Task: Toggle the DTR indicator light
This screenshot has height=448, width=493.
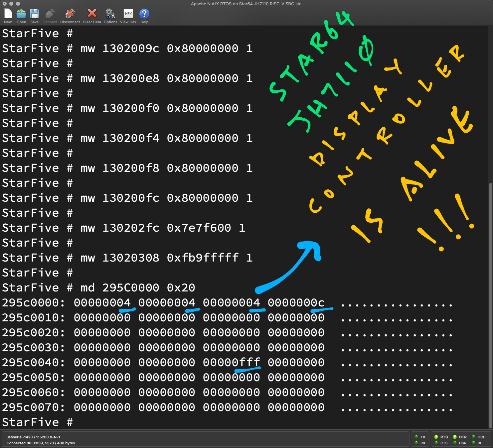Action: tap(455, 437)
